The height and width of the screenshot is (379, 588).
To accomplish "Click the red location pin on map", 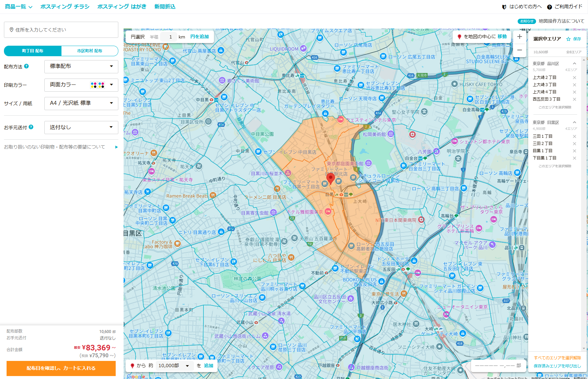I will [330, 178].
